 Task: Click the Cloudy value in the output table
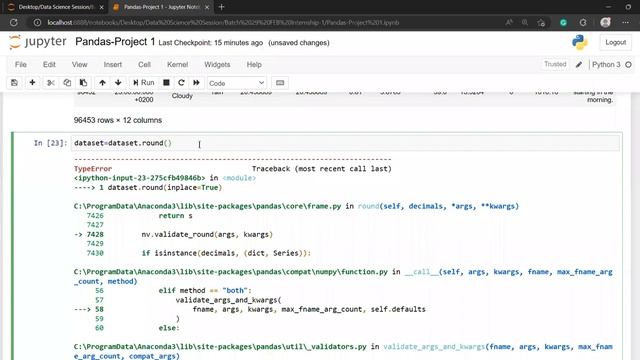tap(182, 96)
